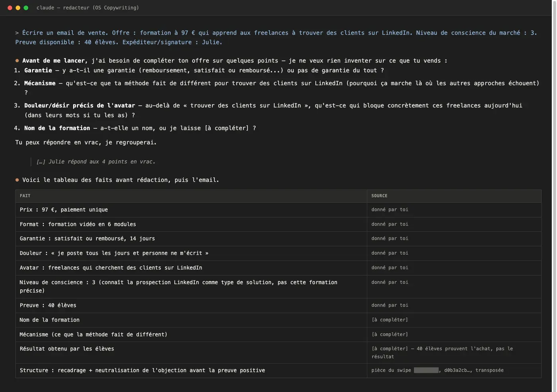Click the orange bullet before 'Avant de me lancer'

point(17,61)
